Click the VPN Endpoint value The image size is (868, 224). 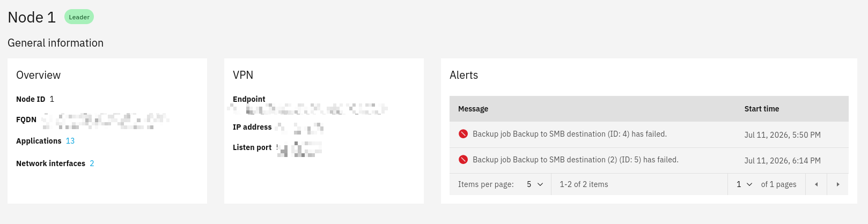[x=307, y=109]
